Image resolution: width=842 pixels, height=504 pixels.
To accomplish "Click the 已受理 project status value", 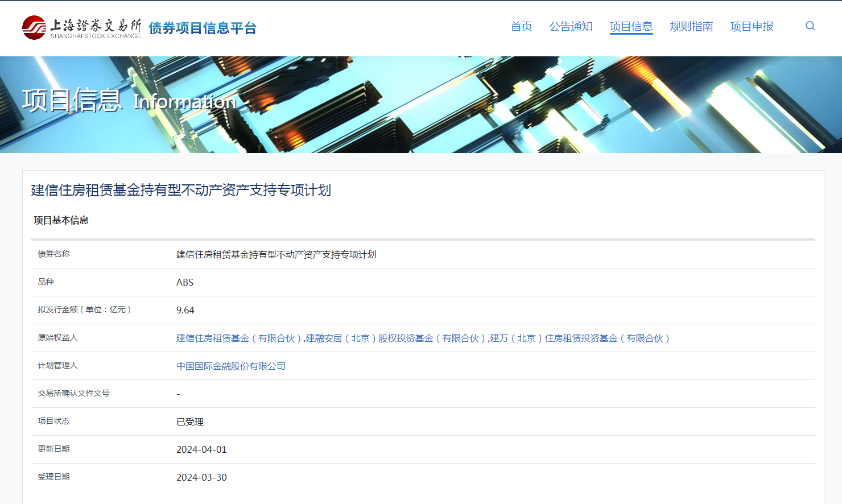I will pyautogui.click(x=190, y=422).
